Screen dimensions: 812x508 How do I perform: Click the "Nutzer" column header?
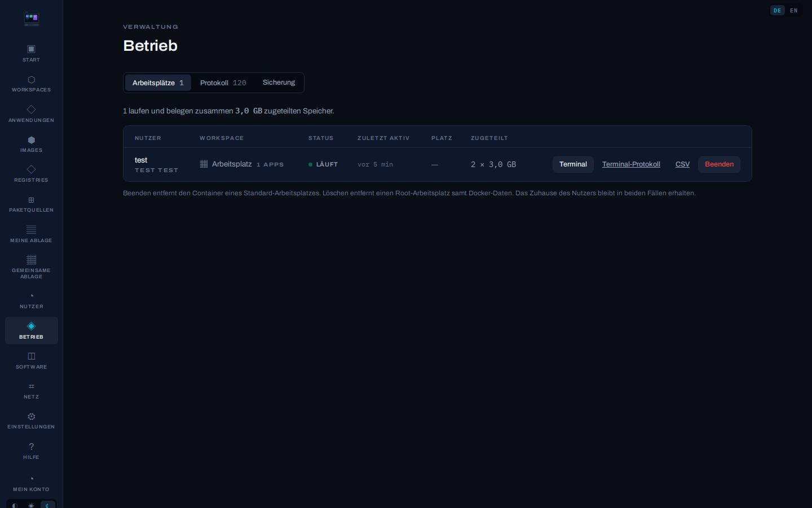click(x=148, y=138)
